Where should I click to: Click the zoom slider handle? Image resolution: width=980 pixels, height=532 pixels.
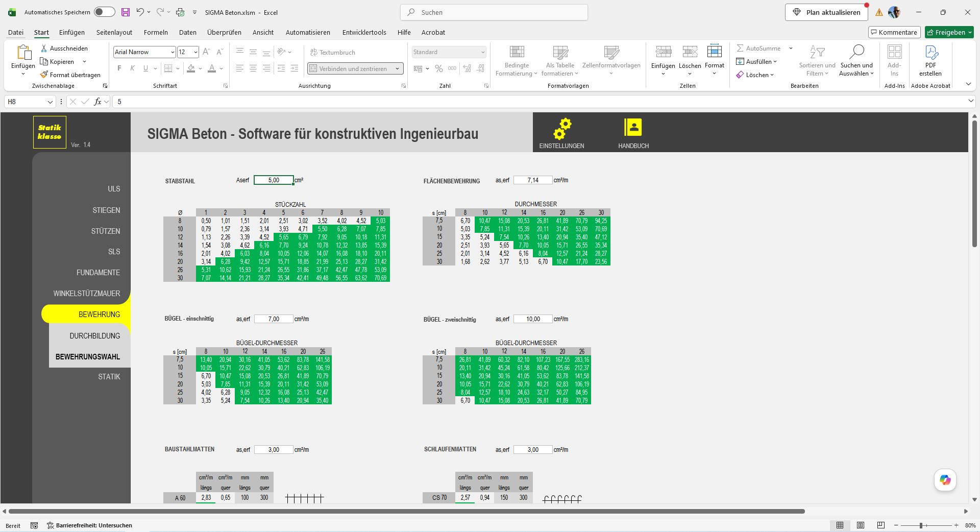click(921, 525)
